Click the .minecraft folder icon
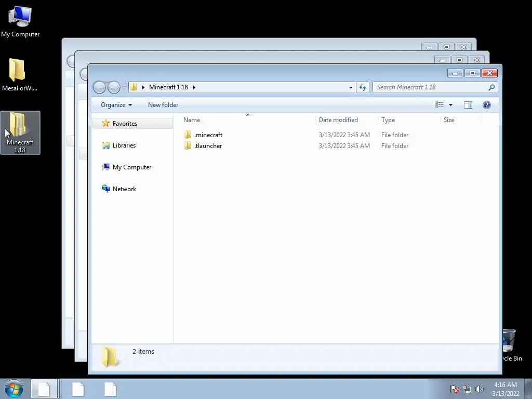Viewport: 532px width, 399px height. coord(188,135)
